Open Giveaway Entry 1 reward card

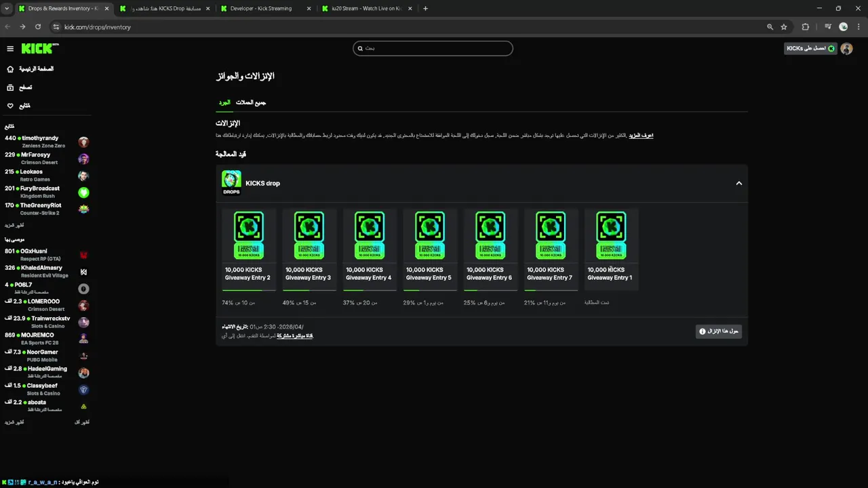611,249
